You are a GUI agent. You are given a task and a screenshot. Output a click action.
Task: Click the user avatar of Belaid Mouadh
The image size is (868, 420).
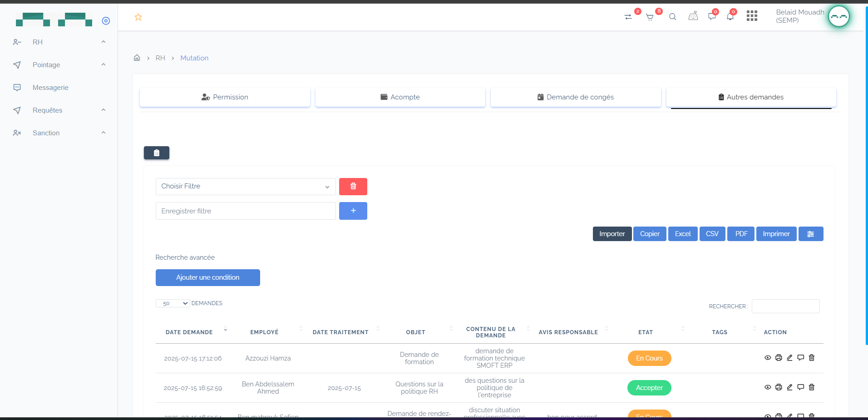[838, 16]
